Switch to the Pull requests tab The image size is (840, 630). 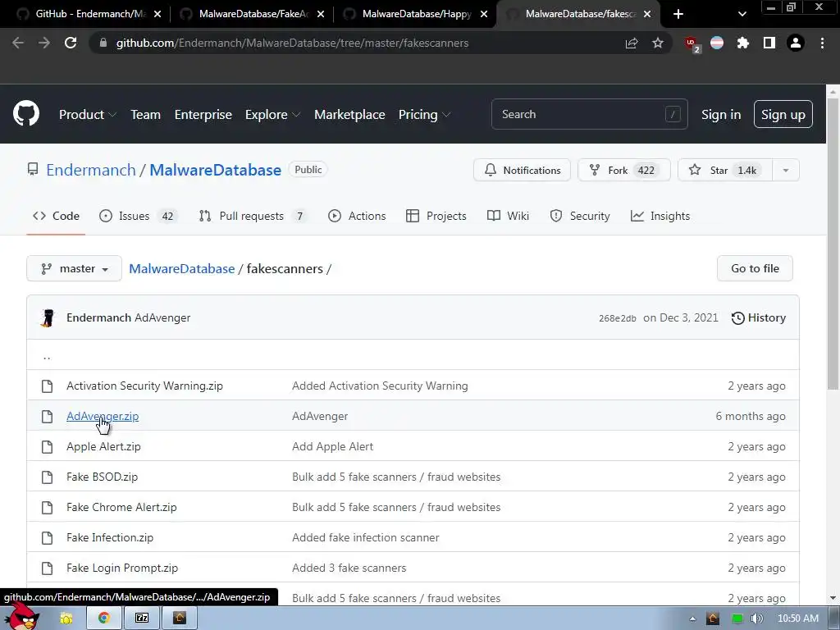coord(253,216)
